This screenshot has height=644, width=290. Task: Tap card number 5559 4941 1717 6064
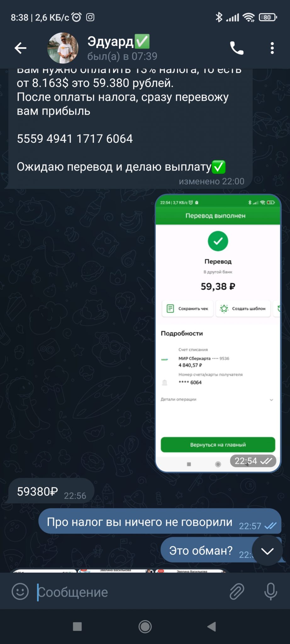75,139
